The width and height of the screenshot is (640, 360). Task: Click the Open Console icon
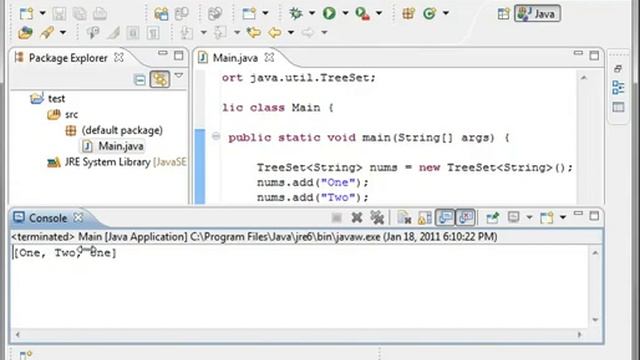click(x=547, y=218)
